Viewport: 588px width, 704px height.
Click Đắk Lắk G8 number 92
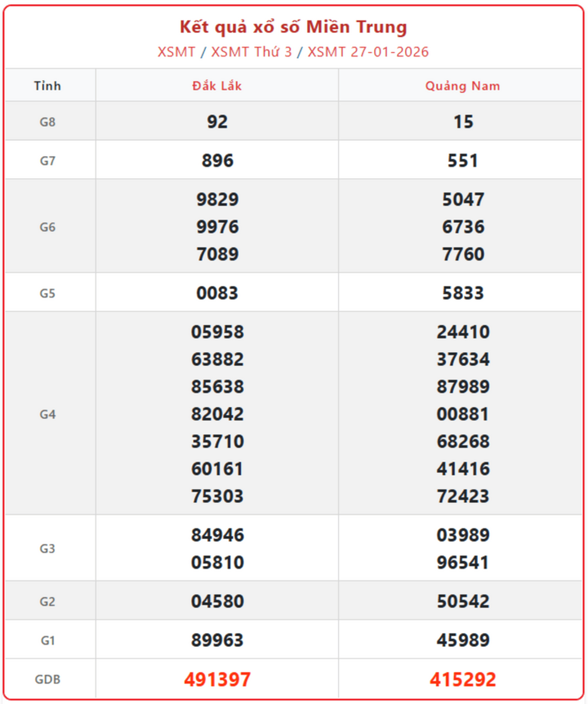click(x=217, y=122)
